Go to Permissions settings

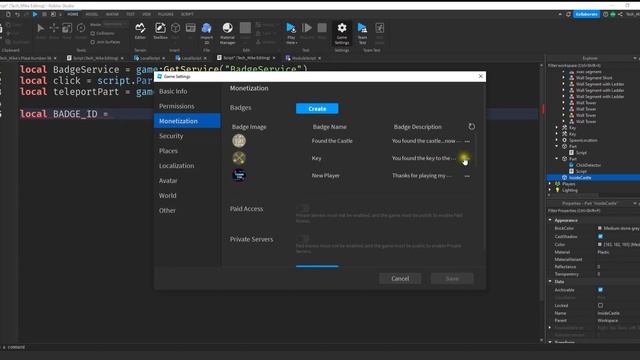click(187, 106)
